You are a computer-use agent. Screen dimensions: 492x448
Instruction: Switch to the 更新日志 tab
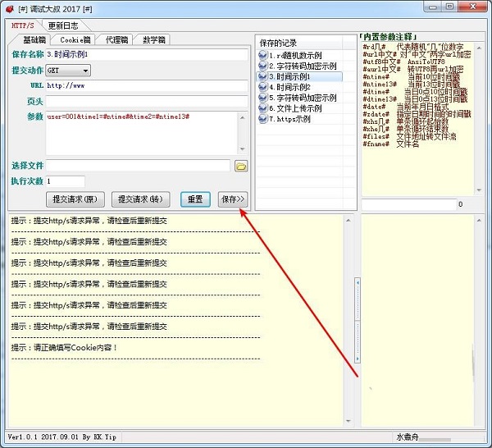[x=66, y=25]
